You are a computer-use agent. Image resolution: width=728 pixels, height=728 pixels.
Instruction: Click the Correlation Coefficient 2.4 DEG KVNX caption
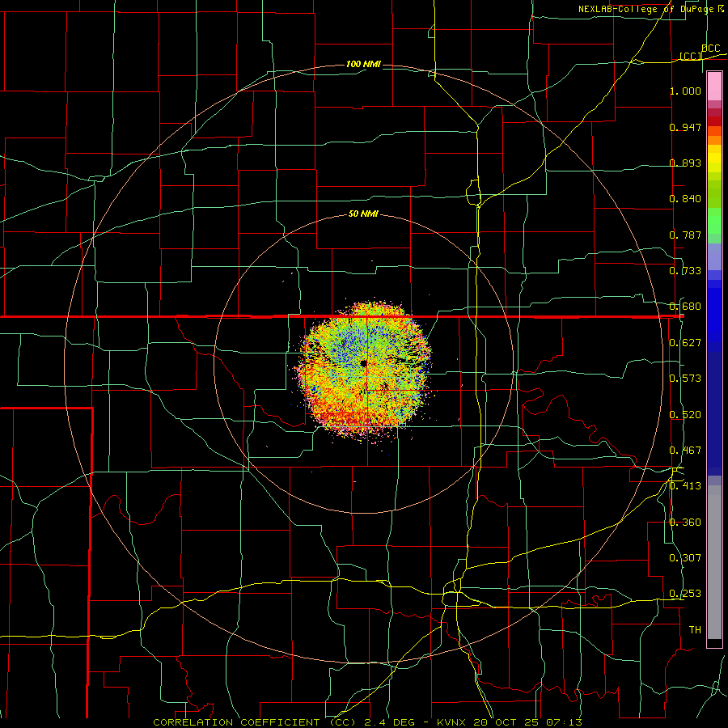(367, 722)
